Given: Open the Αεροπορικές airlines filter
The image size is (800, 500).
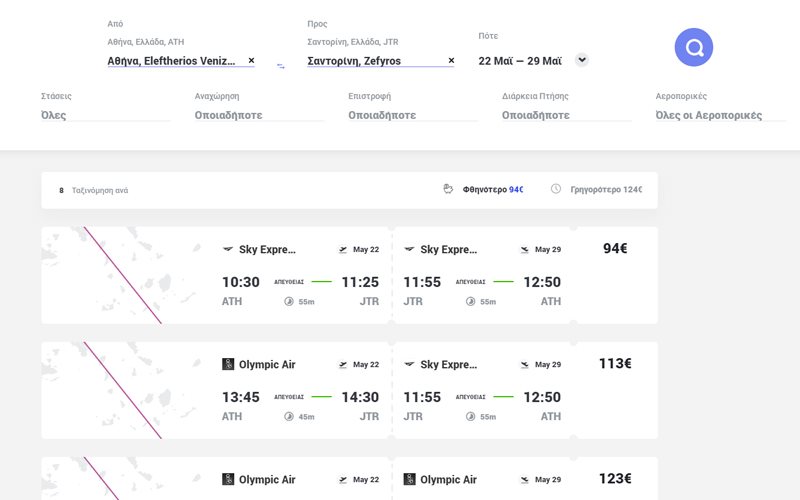Looking at the screenshot, I should 719,115.
